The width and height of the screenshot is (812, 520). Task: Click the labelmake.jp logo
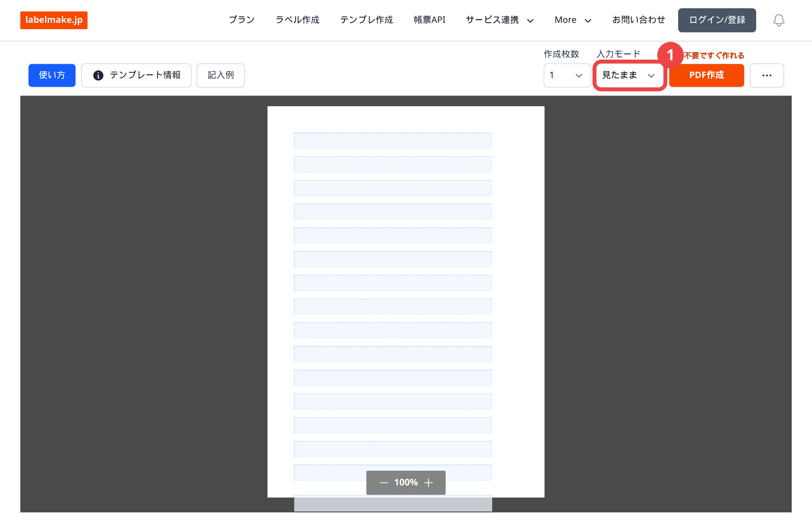54,20
